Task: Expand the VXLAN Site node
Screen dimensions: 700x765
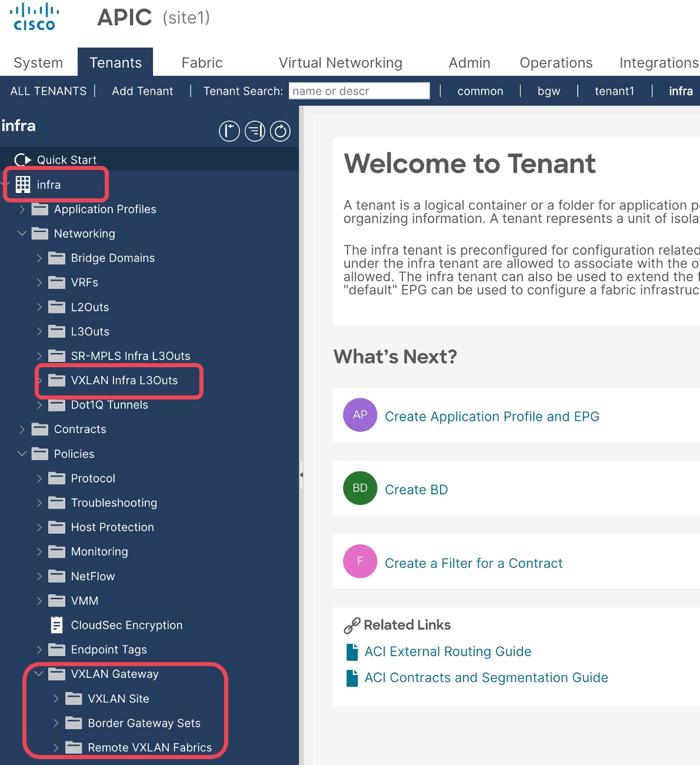Action: pyautogui.click(x=56, y=699)
